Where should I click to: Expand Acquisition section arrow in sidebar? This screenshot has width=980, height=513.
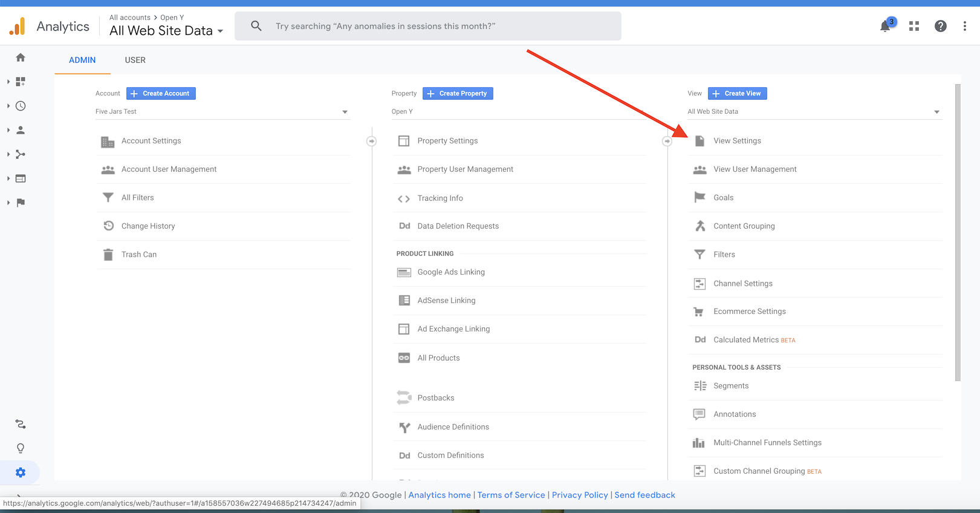point(8,154)
